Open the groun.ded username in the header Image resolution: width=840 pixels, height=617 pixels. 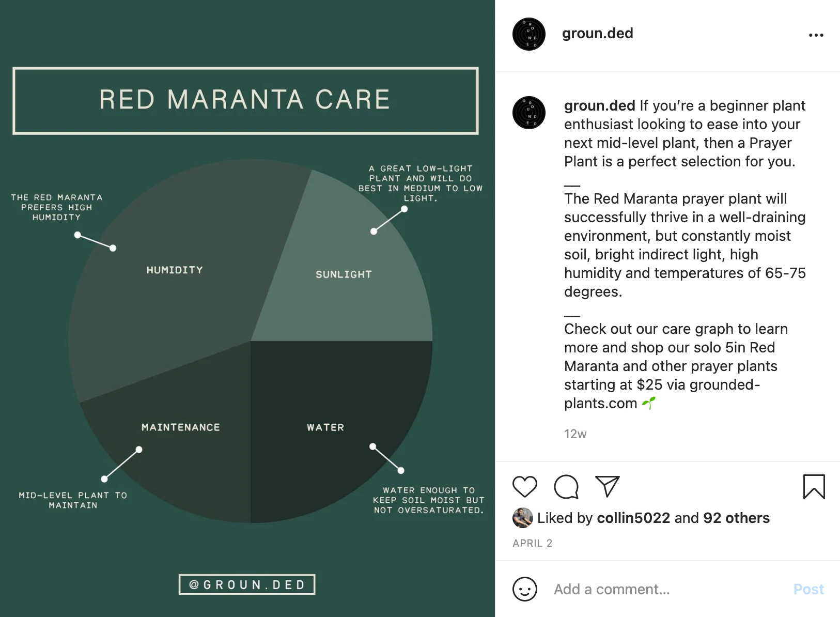pos(597,33)
